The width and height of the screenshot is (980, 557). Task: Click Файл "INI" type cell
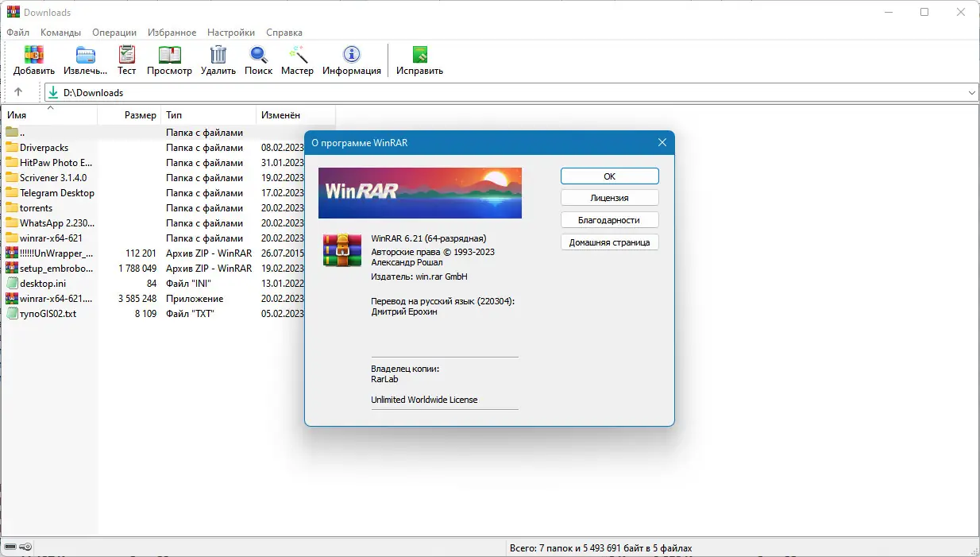pos(189,284)
